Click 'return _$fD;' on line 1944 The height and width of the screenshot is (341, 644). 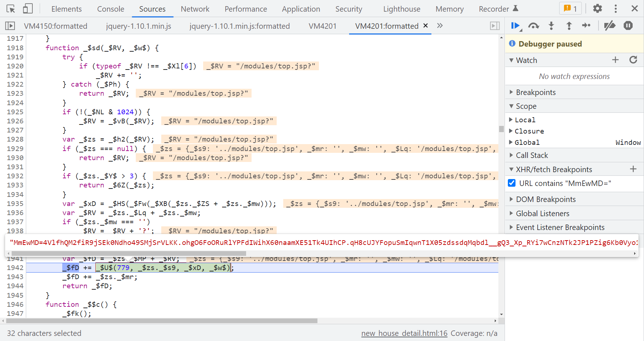pyautogui.click(x=87, y=286)
